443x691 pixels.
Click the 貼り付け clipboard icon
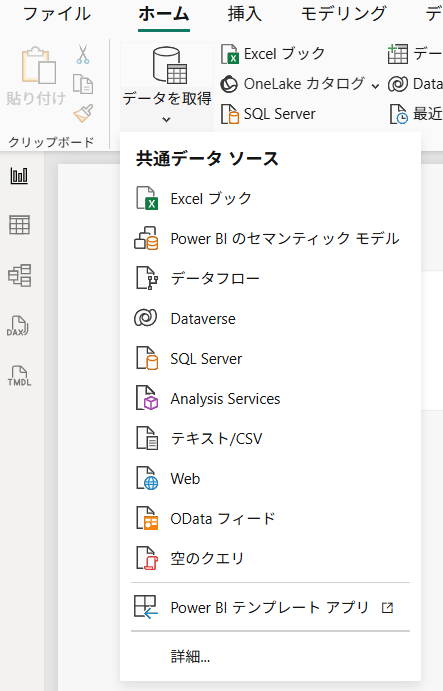coord(38,65)
